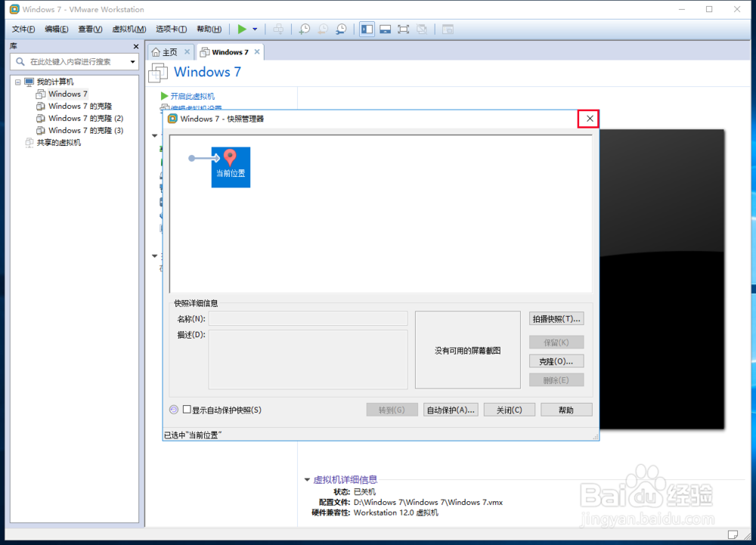Click the console view toolbar icon
Screen dimensions: 756x545
448,29
